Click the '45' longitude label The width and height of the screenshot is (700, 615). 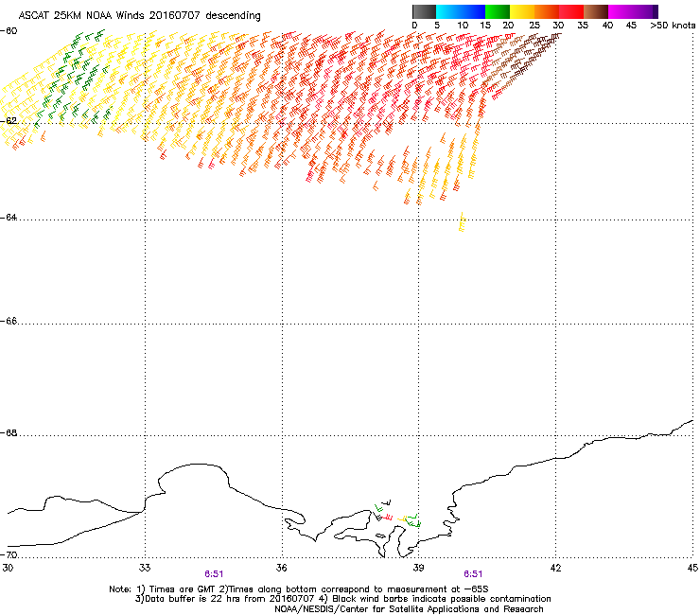692,568
